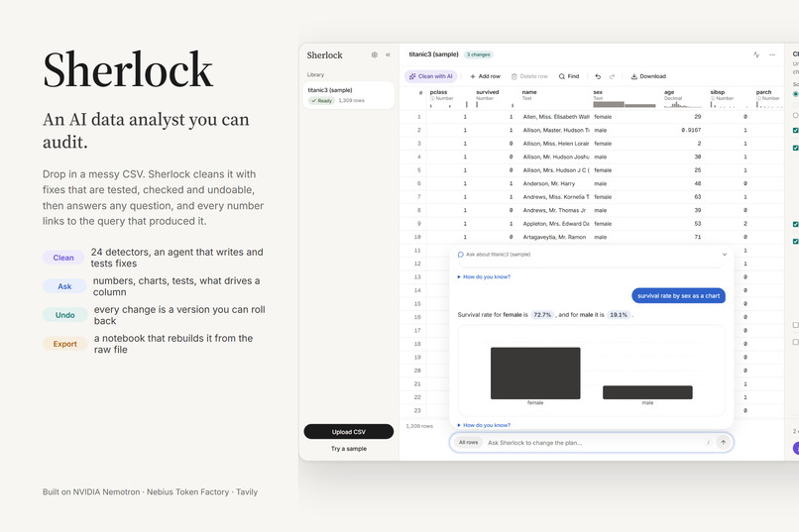Click the Upload CSV button
799x532 pixels.
(349, 432)
